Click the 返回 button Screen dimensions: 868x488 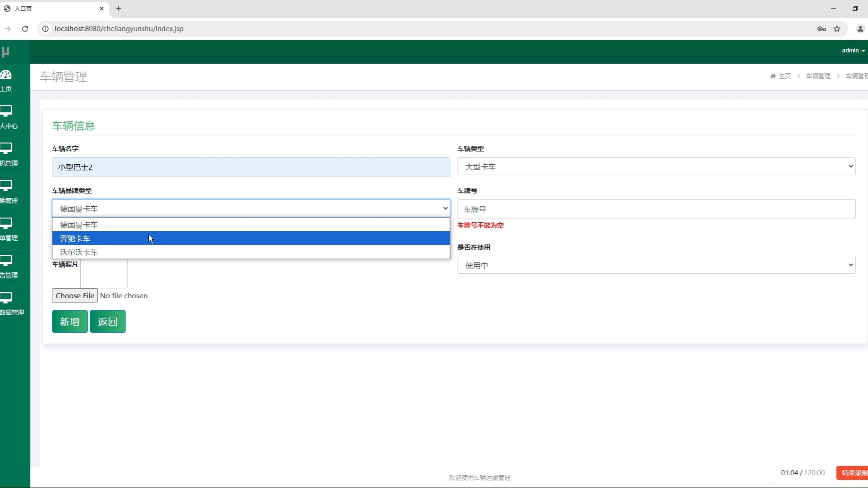click(x=108, y=321)
